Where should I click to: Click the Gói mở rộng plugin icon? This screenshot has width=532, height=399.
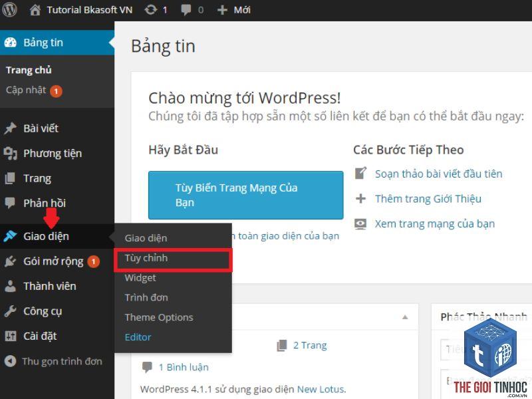10,261
